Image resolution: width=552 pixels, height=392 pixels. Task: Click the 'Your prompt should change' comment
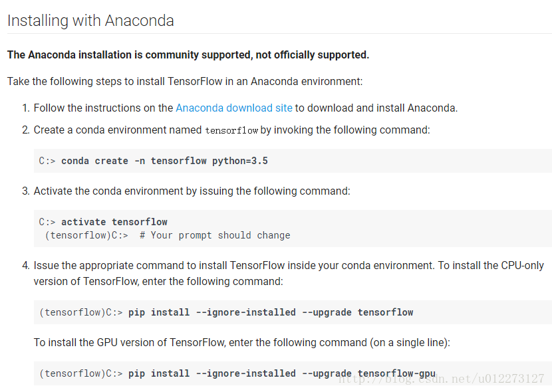[215, 235]
